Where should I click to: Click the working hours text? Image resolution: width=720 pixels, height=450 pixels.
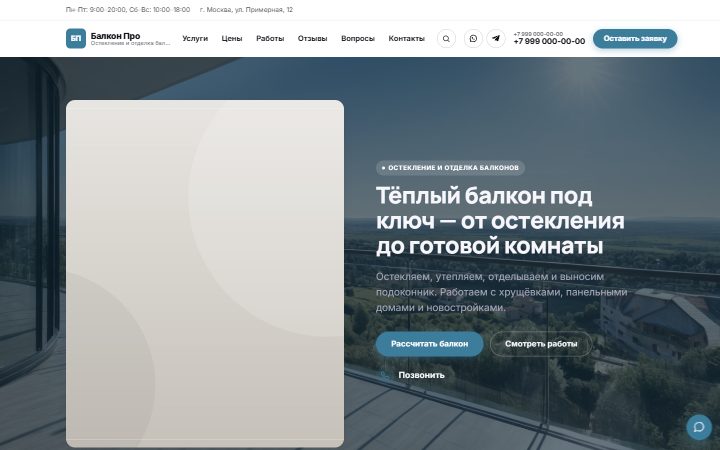pos(128,10)
